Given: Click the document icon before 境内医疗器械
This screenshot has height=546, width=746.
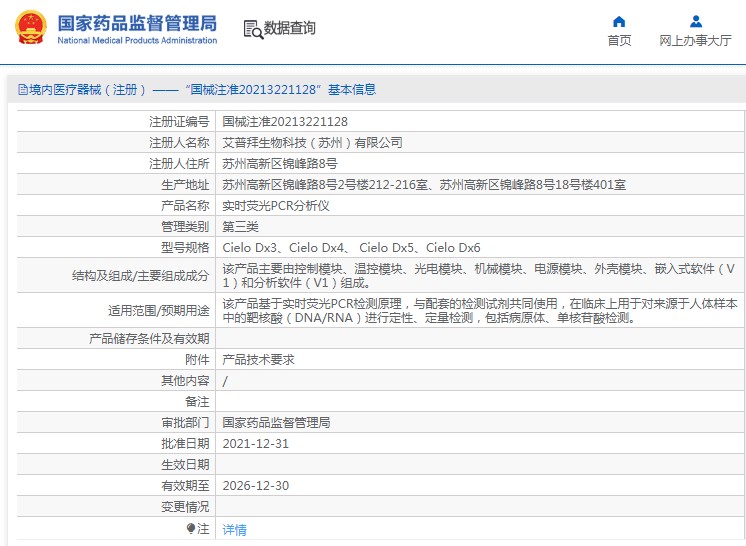Looking at the screenshot, I should pos(23,89).
